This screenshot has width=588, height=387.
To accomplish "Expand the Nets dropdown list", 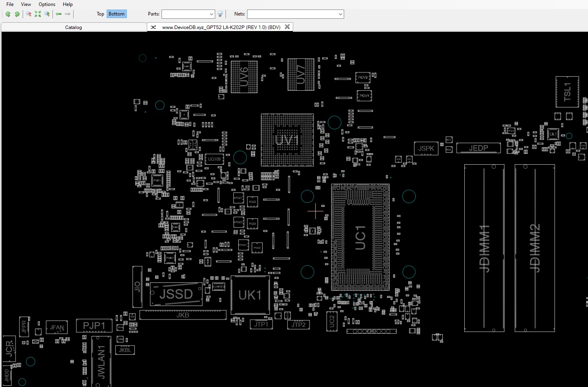I will coord(340,14).
